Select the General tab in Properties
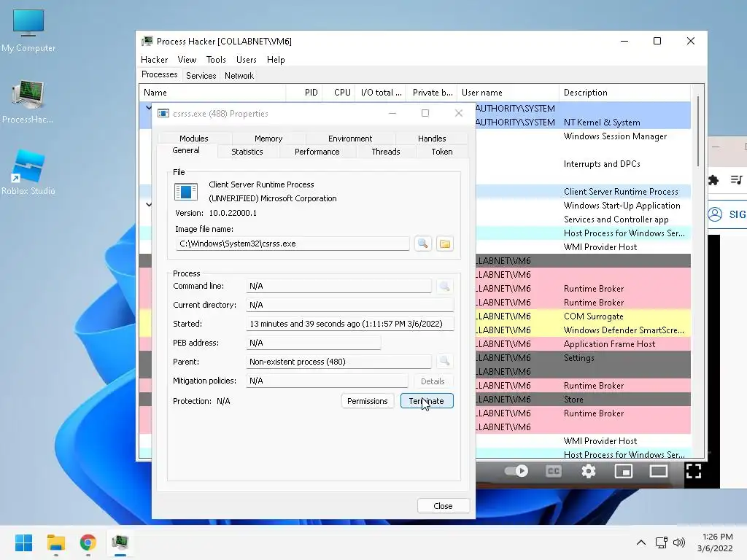 (186, 150)
